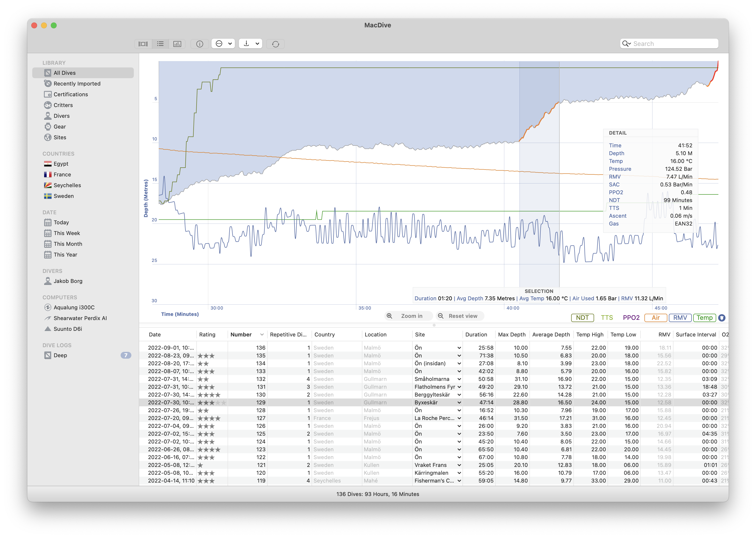Select the Shearwater Perdix AI computer
The height and width of the screenshot is (538, 756).
click(x=80, y=318)
